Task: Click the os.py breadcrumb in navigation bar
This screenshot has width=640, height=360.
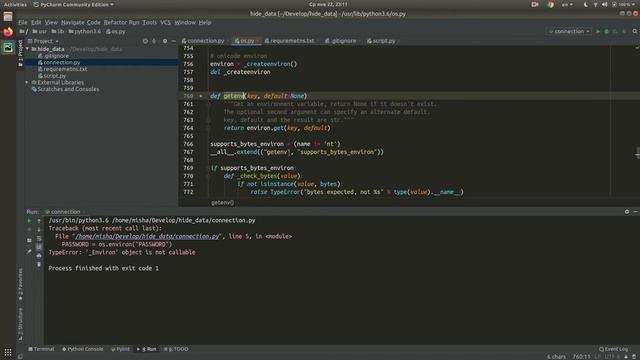Action: coord(116,31)
